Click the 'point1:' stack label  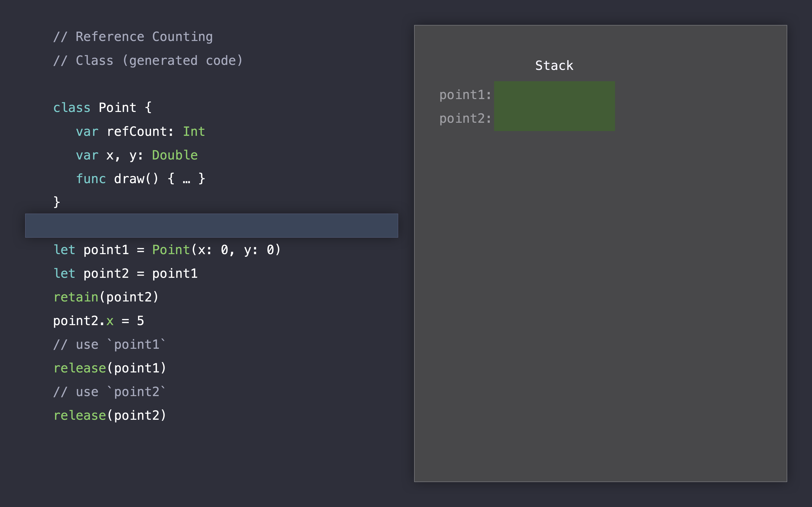click(465, 95)
